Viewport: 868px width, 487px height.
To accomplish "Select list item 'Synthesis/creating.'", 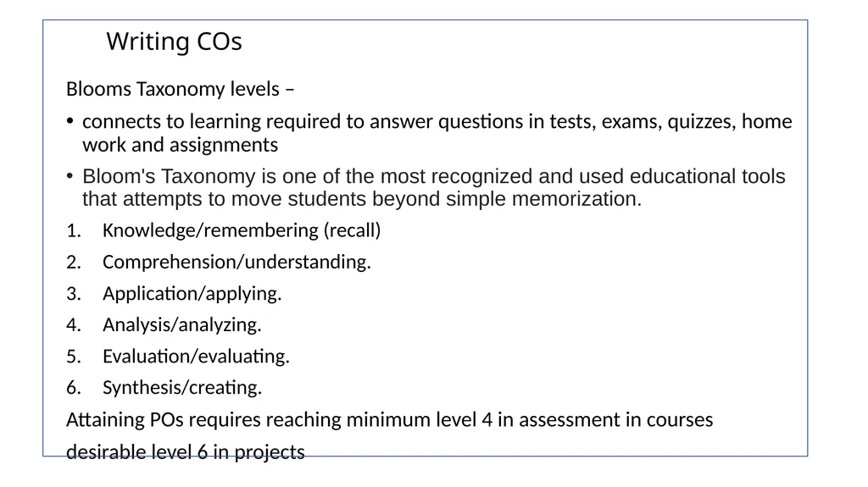I will tap(182, 387).
